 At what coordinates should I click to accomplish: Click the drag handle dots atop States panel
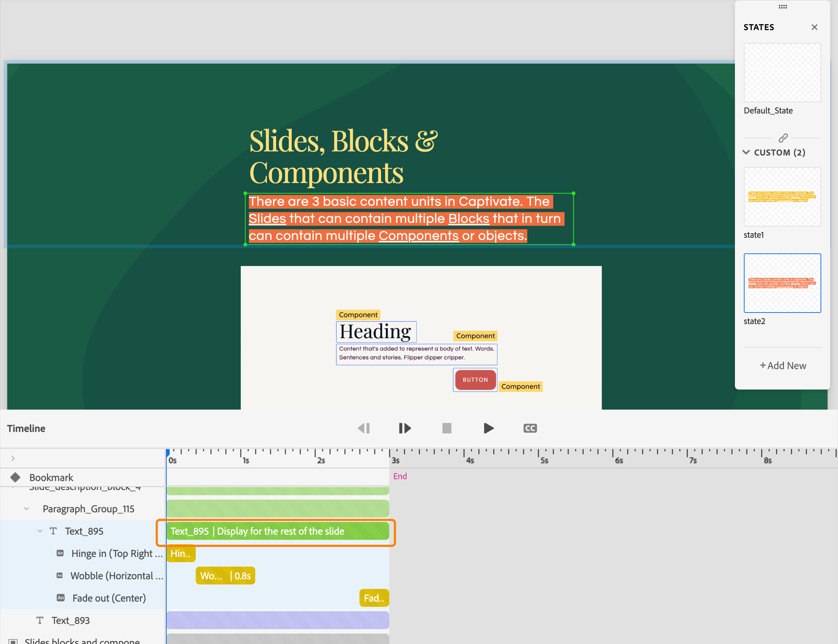pyautogui.click(x=783, y=7)
